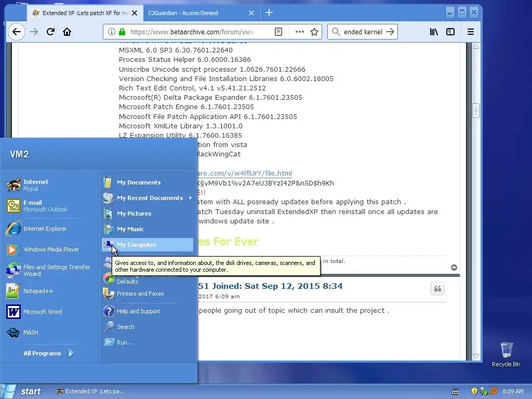Start Windows Media Player
The height and width of the screenshot is (399, 532).
pos(43,249)
